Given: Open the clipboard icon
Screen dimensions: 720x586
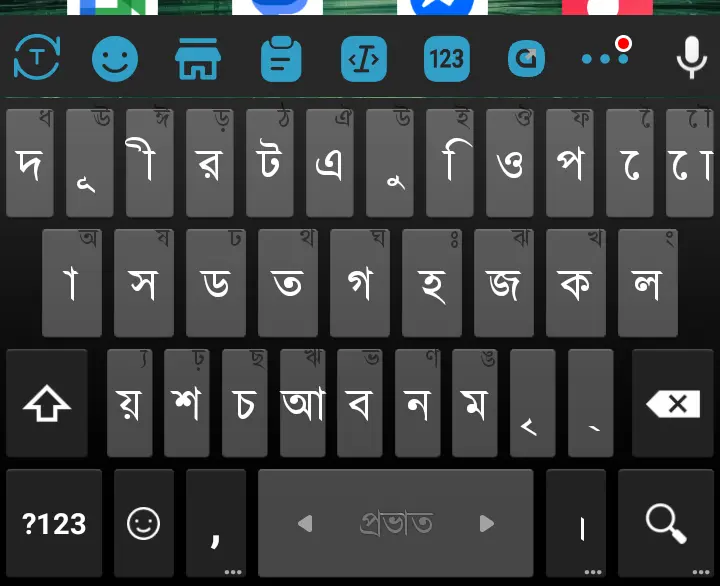Looking at the screenshot, I should point(281,59).
